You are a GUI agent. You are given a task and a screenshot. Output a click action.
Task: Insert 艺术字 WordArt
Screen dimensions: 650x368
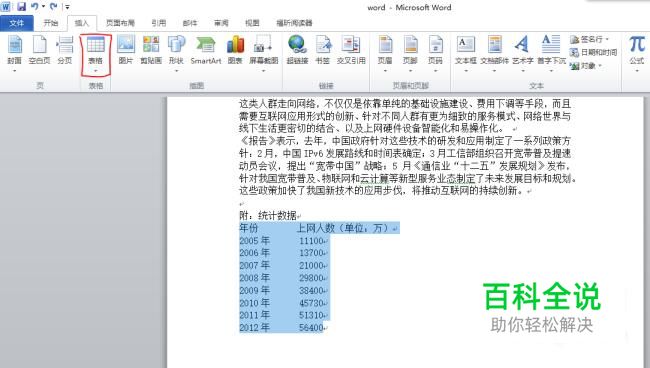[523, 53]
